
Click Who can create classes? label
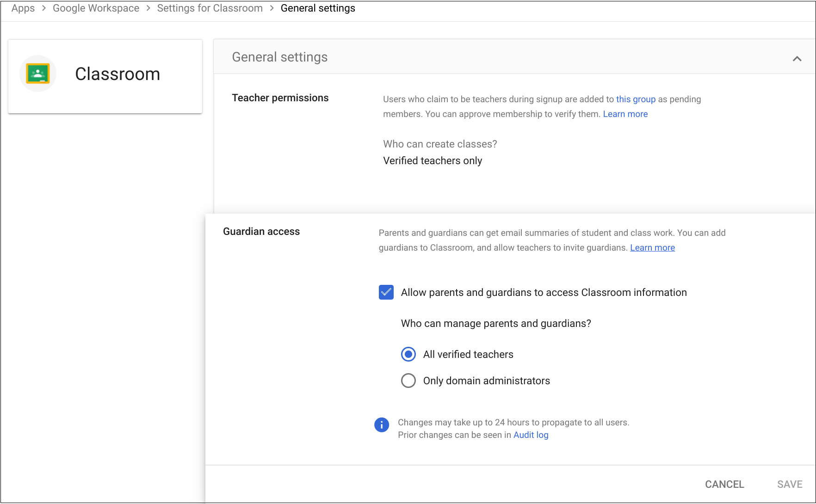(x=440, y=144)
